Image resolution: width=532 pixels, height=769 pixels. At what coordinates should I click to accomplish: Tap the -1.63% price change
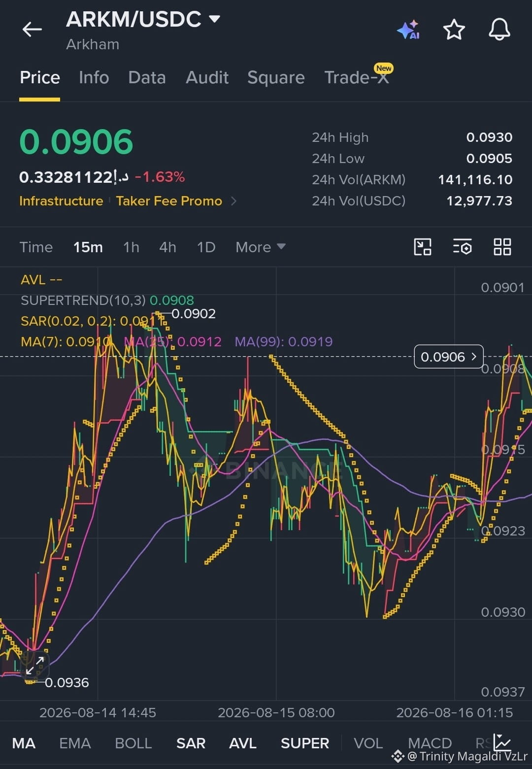coord(160,177)
